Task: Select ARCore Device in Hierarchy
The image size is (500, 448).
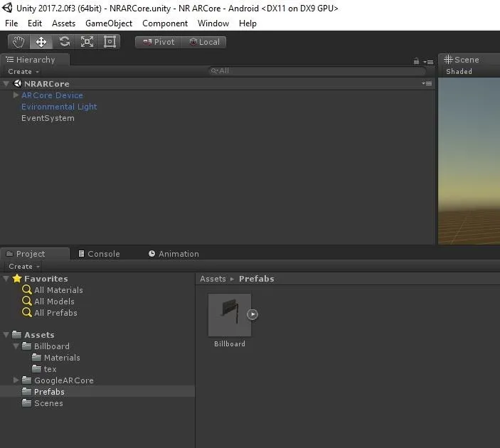Action: point(52,95)
